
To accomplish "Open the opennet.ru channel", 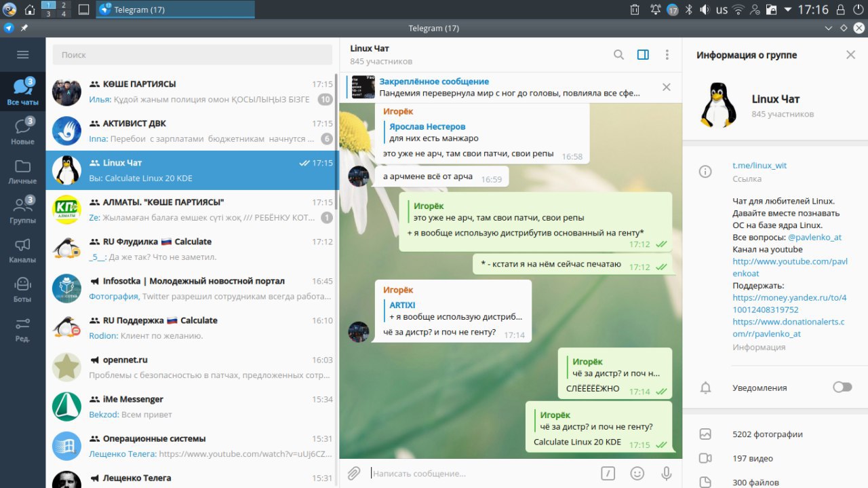I will click(x=191, y=368).
